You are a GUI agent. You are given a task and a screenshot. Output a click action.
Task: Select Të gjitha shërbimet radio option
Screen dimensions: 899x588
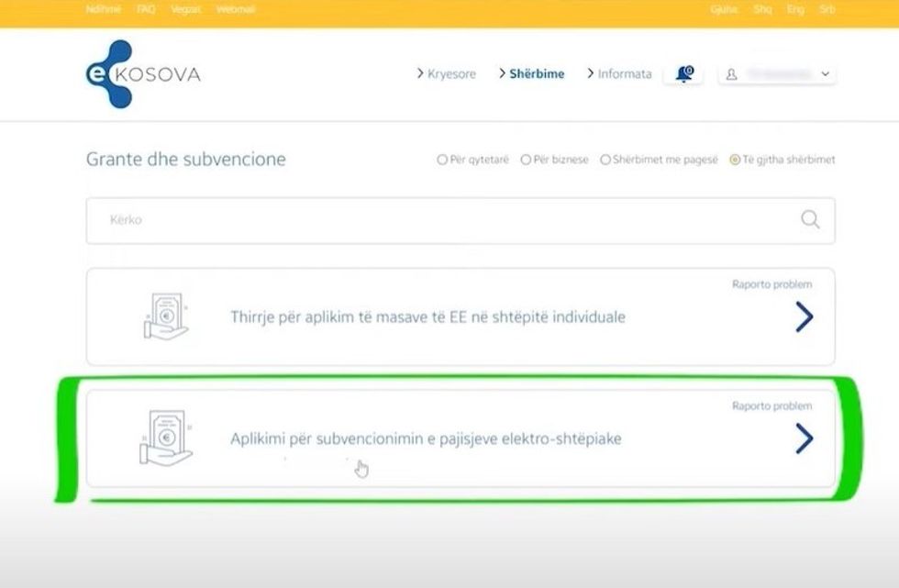734,160
